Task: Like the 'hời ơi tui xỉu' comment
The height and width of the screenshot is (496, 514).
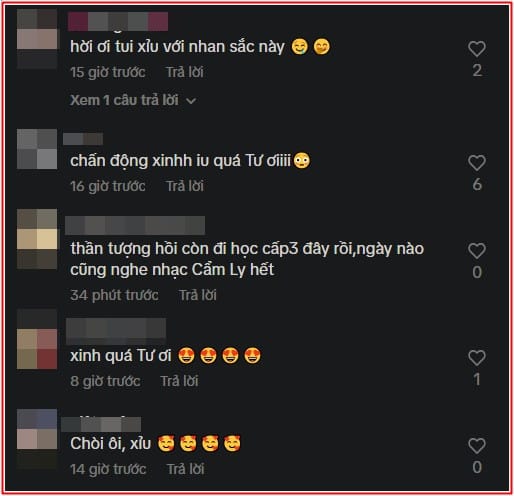Action: (477, 49)
